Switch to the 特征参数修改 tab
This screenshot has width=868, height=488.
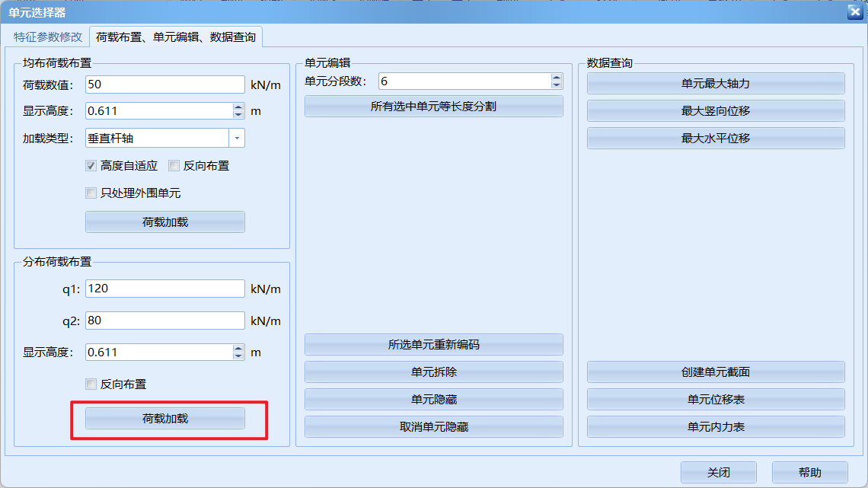coord(48,37)
